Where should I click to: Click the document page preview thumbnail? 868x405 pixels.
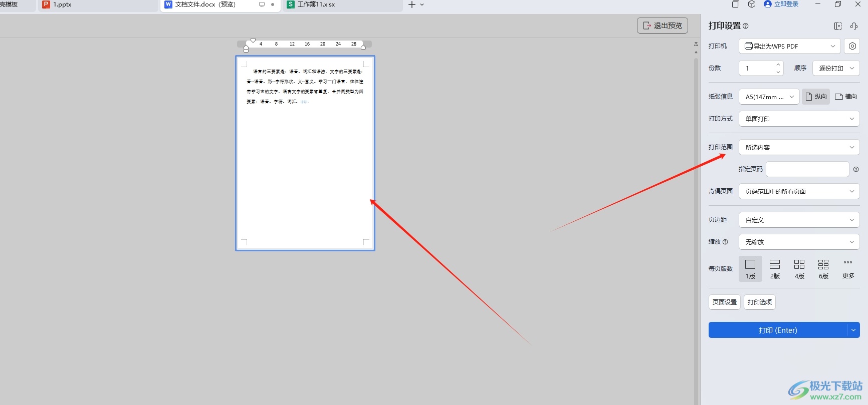click(305, 153)
